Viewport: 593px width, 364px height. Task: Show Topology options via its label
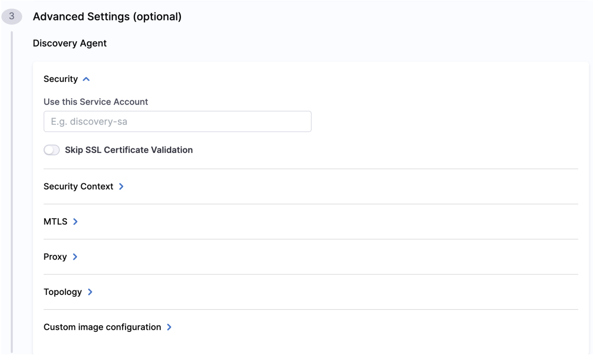tap(63, 292)
